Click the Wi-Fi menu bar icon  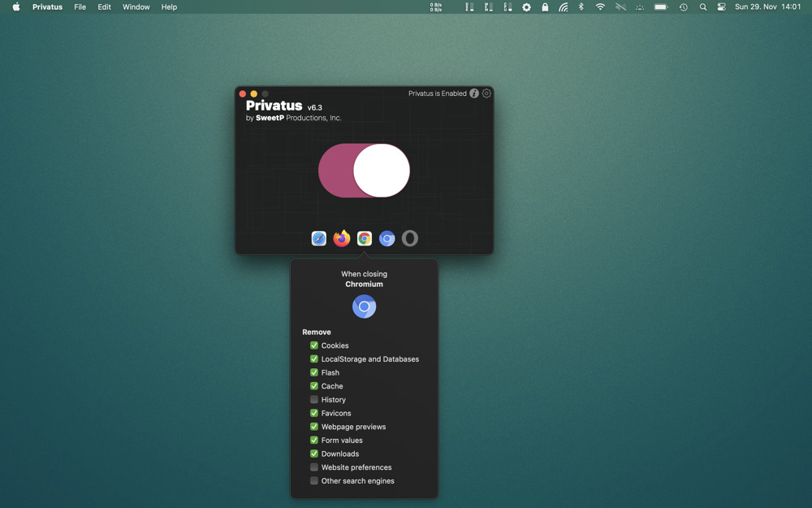click(x=600, y=7)
